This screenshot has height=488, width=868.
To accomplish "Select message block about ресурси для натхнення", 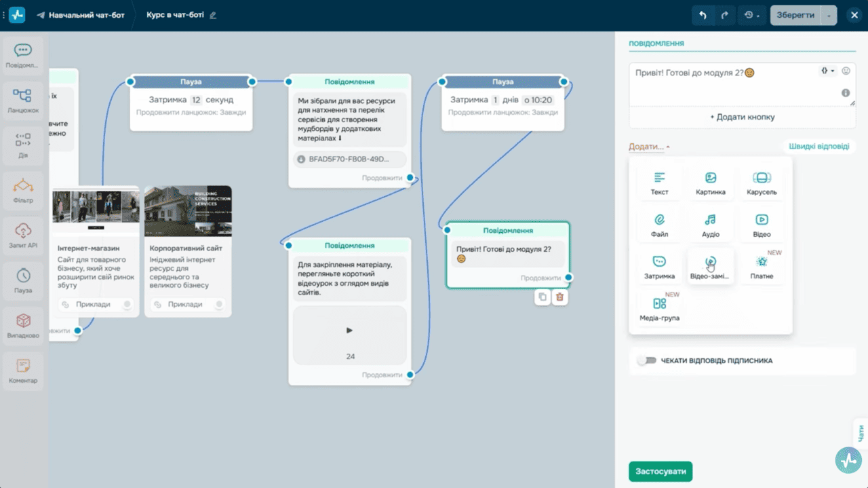I will pyautogui.click(x=349, y=130).
